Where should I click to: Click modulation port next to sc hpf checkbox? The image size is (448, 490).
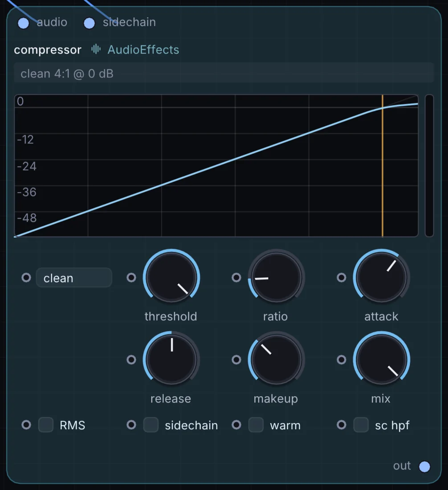coord(342,425)
